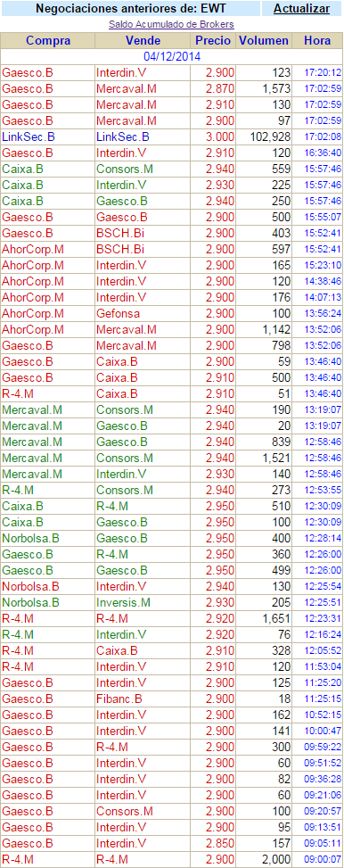Click the time 14:38:46
The height and width of the screenshot is (868, 344).
click(x=323, y=281)
